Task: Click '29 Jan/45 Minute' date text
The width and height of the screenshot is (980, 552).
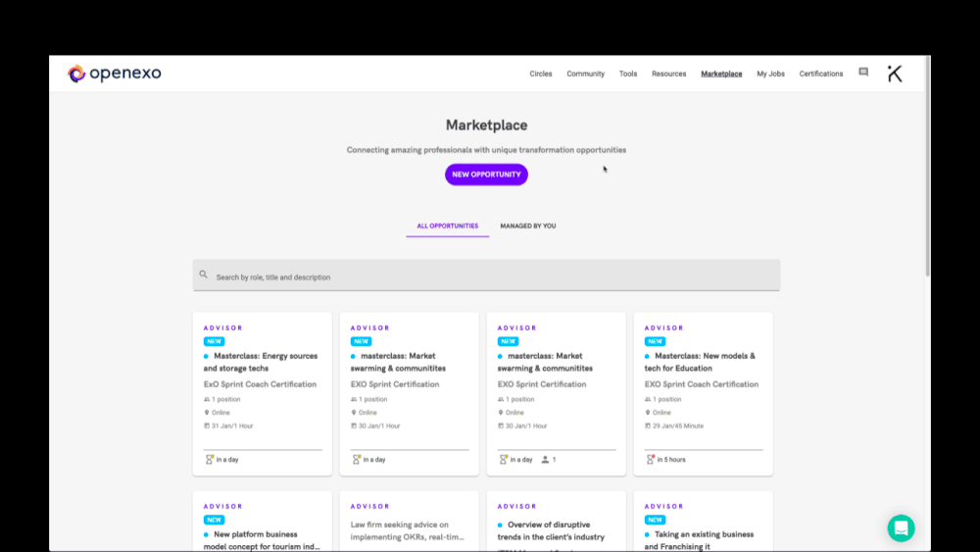Action: coord(678,426)
